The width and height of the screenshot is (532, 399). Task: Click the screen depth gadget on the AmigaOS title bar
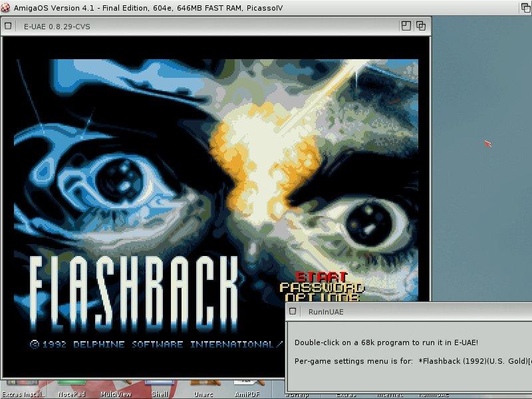[x=525, y=7]
